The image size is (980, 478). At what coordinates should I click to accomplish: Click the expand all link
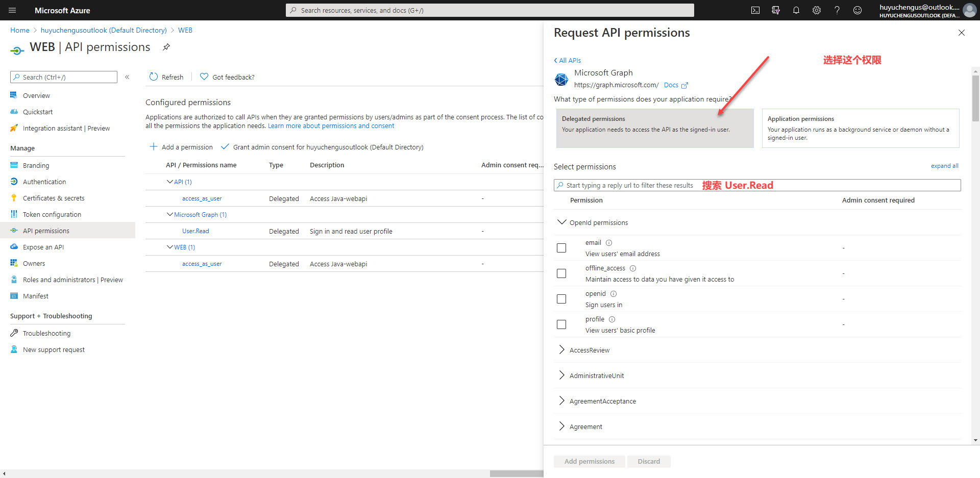944,166
